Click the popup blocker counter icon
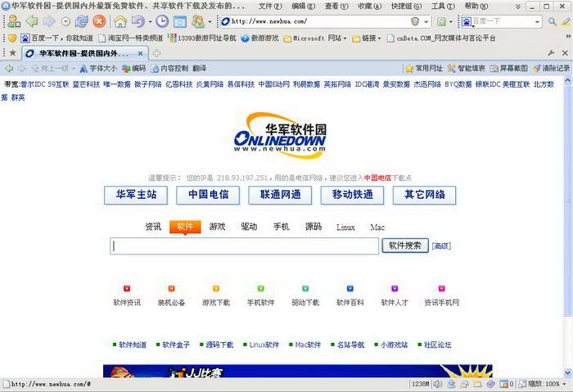 coord(506,384)
